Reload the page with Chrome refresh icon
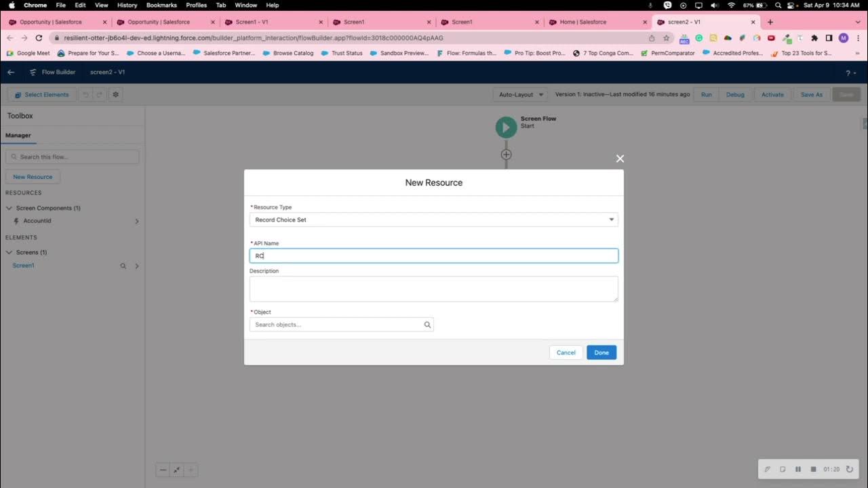868x488 pixels. tap(39, 38)
